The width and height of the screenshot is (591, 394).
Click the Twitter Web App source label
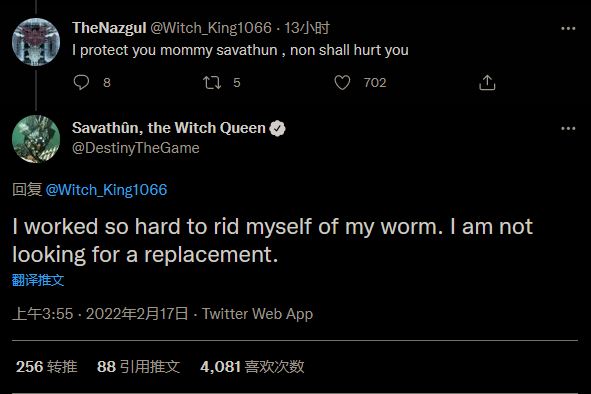pyautogui.click(x=257, y=314)
